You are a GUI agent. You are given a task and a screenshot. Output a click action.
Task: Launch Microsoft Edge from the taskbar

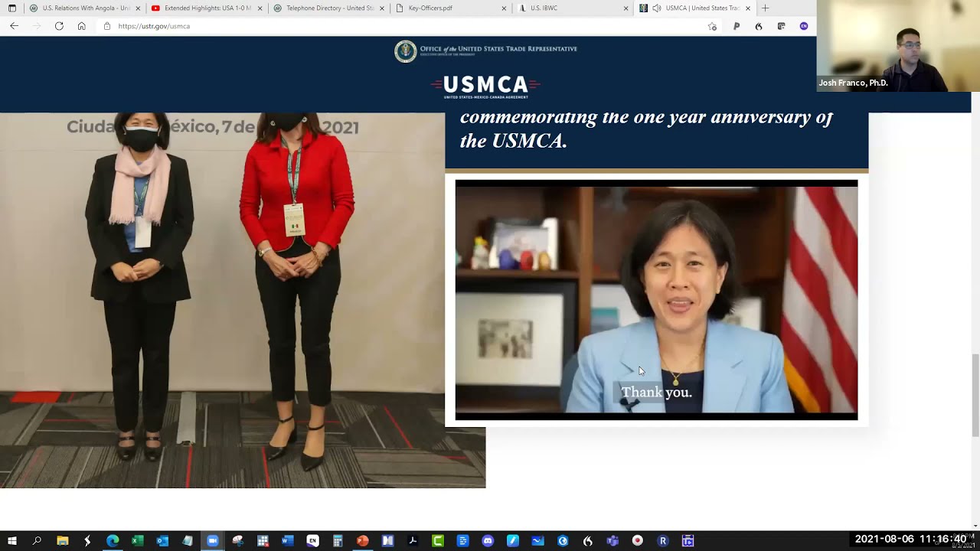click(113, 541)
